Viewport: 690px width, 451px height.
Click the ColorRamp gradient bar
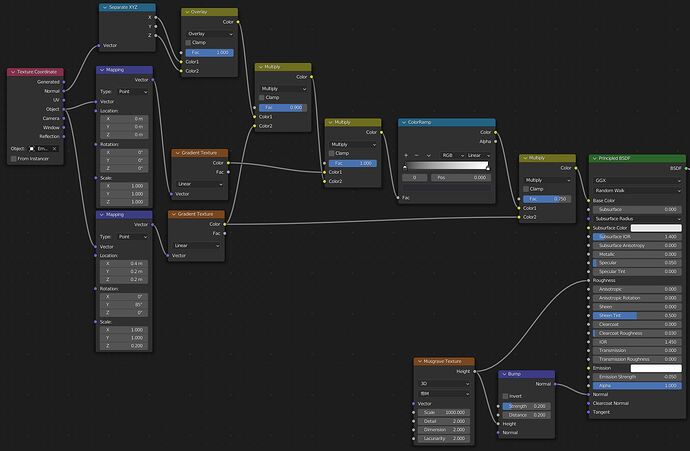point(446,165)
